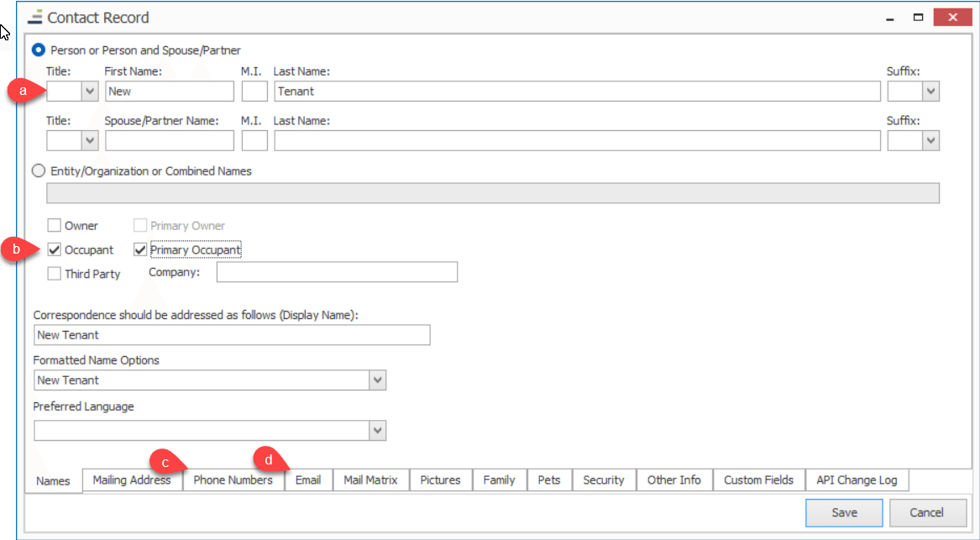Click the spouse/partner Last Name field
The image size is (980, 540).
click(578, 140)
